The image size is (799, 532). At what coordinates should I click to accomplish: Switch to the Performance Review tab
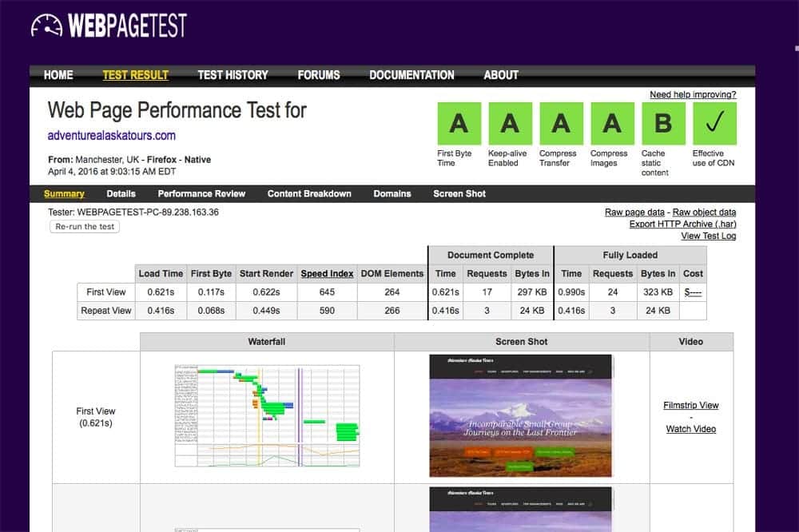click(202, 193)
